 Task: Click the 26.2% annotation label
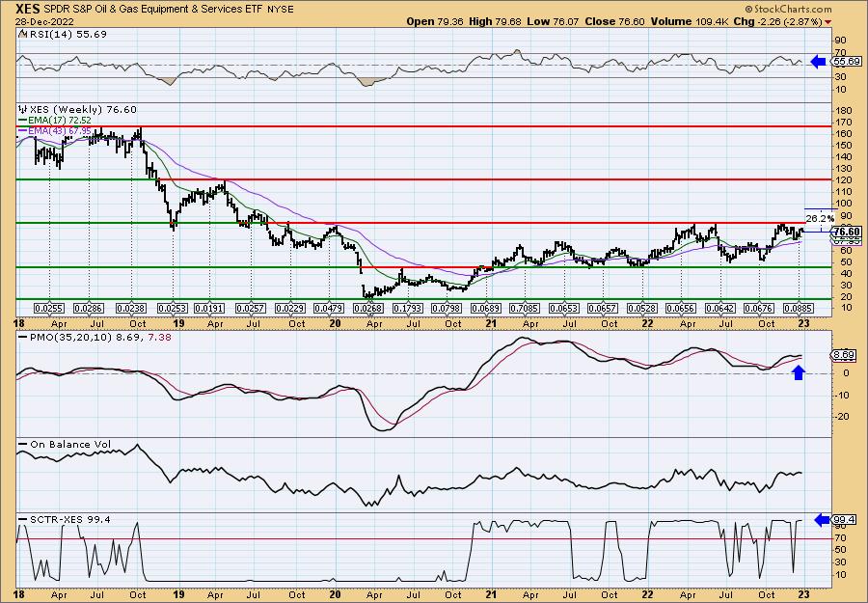coord(820,218)
